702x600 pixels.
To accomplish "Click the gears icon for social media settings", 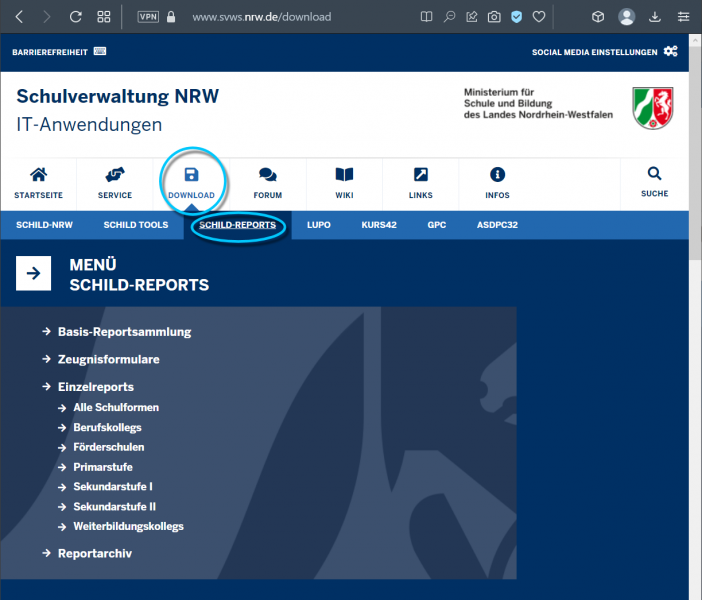I will 671,51.
